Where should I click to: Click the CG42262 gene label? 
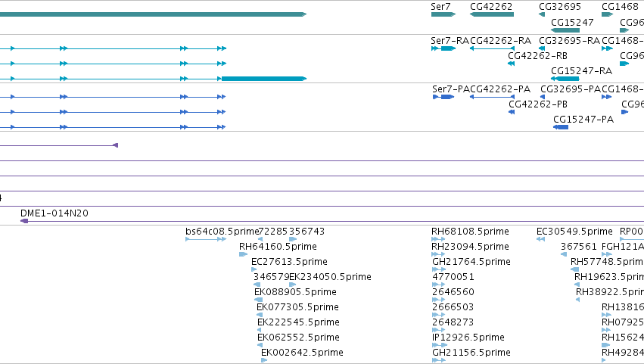coord(491,7)
